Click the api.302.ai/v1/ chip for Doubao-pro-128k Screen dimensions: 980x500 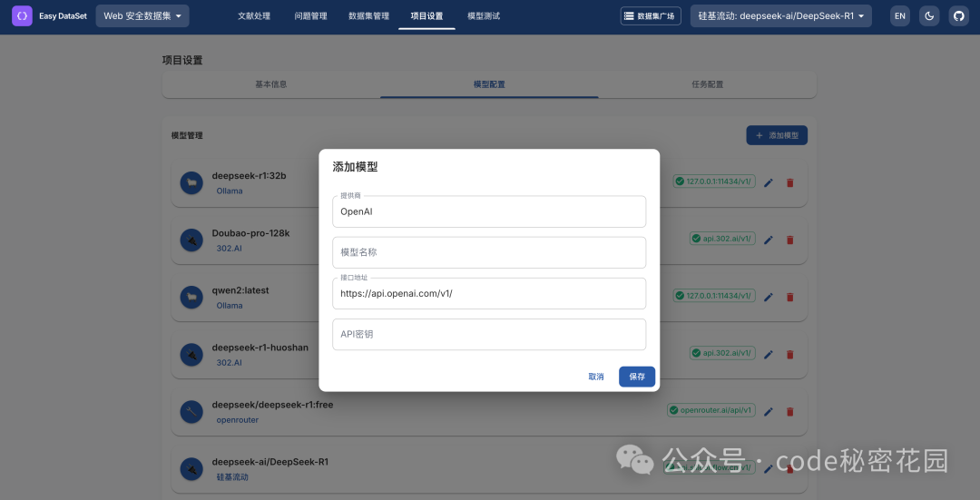click(x=722, y=238)
